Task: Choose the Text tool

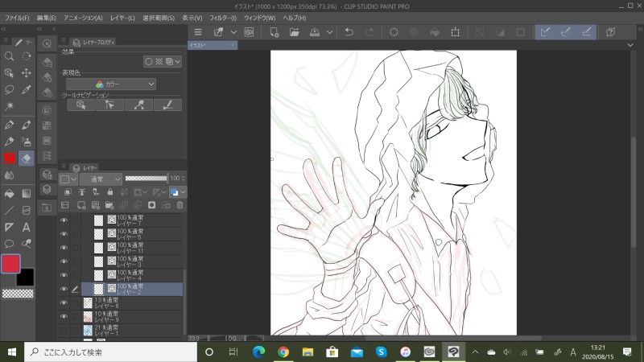Action: click(x=27, y=228)
